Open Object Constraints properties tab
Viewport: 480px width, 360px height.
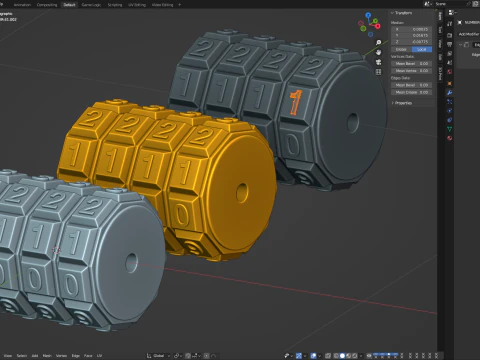click(x=449, y=120)
